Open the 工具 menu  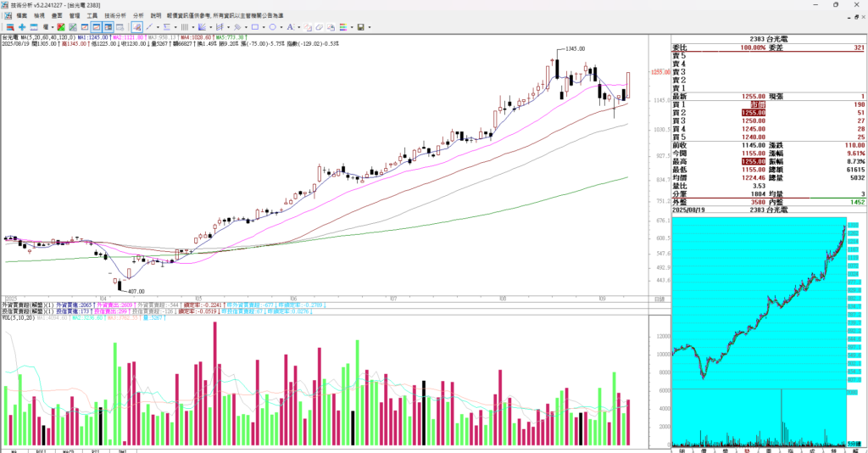click(92, 15)
